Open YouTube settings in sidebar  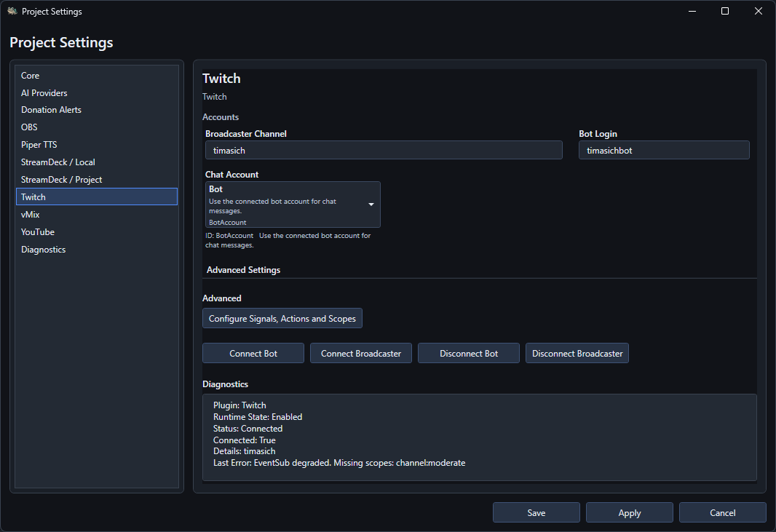tap(97, 231)
